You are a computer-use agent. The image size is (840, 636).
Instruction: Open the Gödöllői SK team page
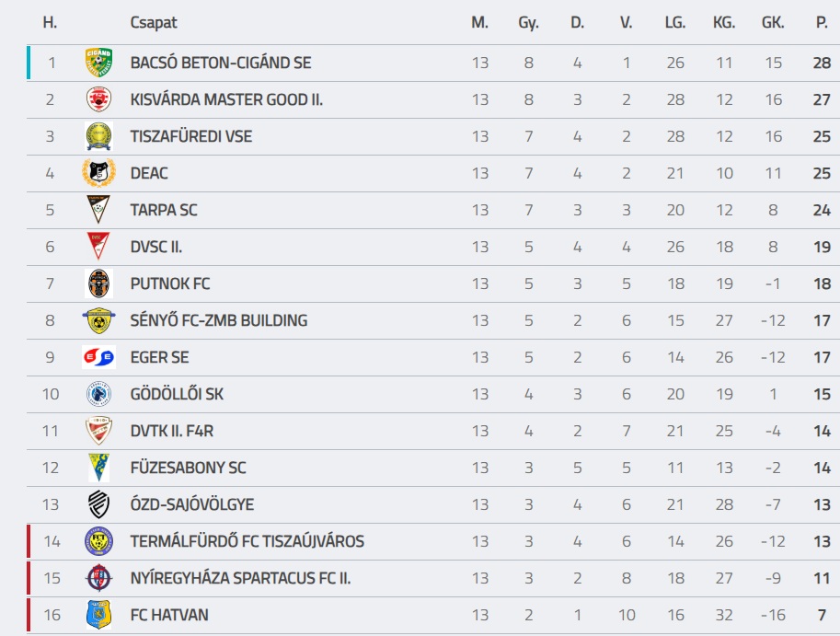[177, 394]
